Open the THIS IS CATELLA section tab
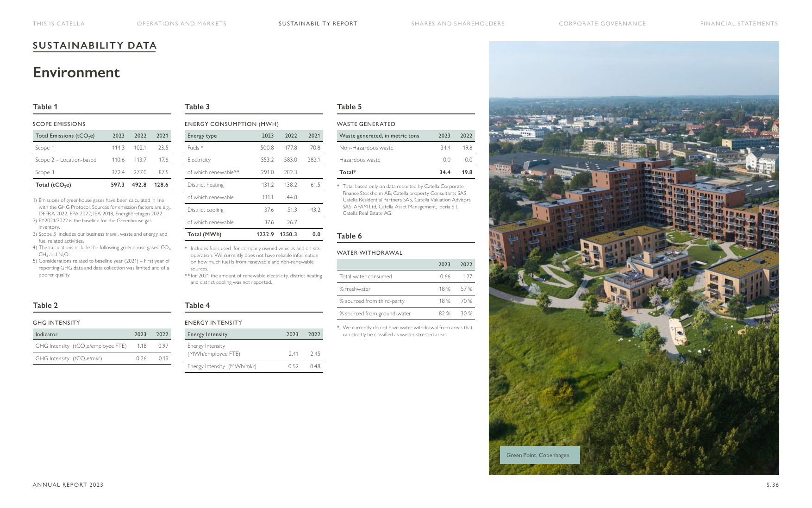The width and height of the screenshot is (812, 508). (x=59, y=24)
